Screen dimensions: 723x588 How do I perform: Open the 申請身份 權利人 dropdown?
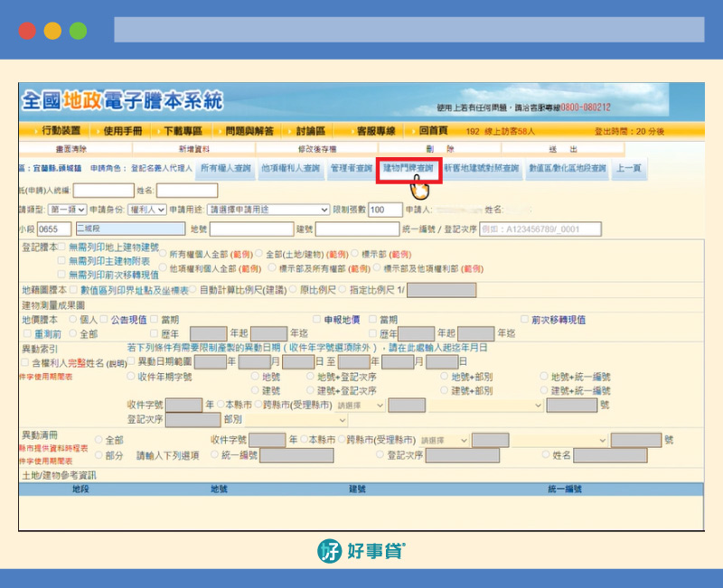pos(148,210)
